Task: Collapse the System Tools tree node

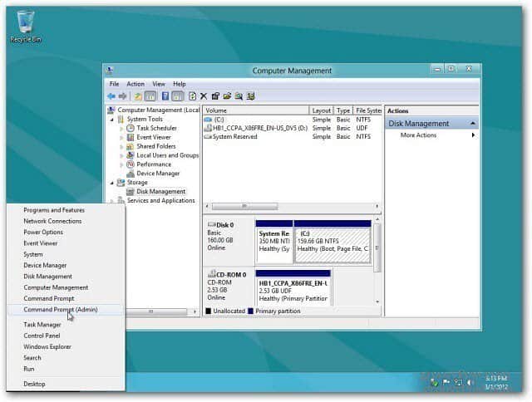Action: pos(112,120)
